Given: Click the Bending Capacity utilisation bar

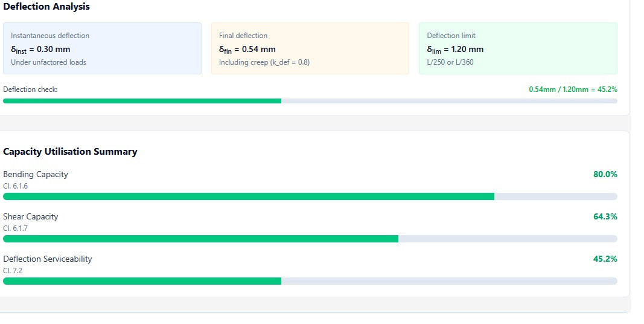Looking at the screenshot, I should point(310,196).
